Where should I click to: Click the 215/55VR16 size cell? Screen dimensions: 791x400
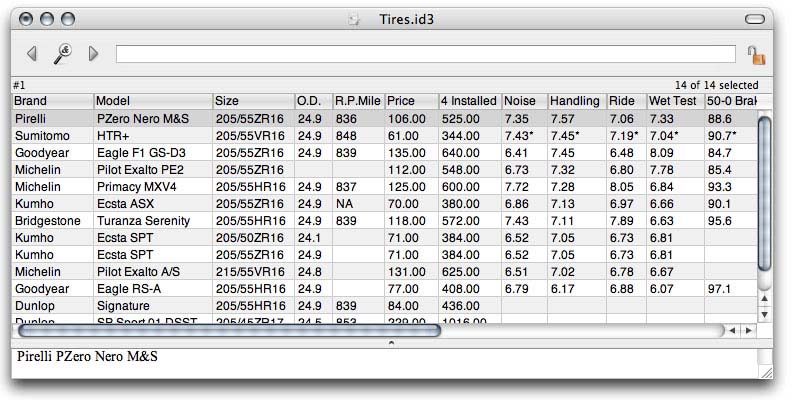tap(254, 272)
